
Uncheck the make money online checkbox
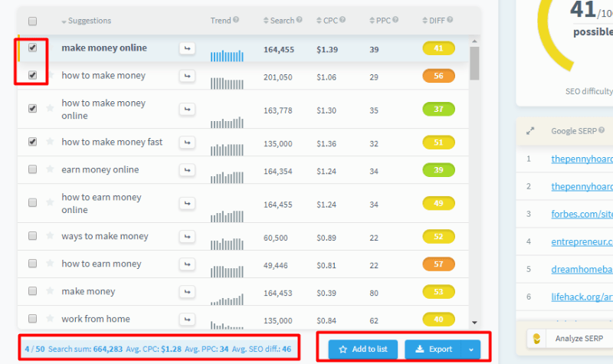32,48
